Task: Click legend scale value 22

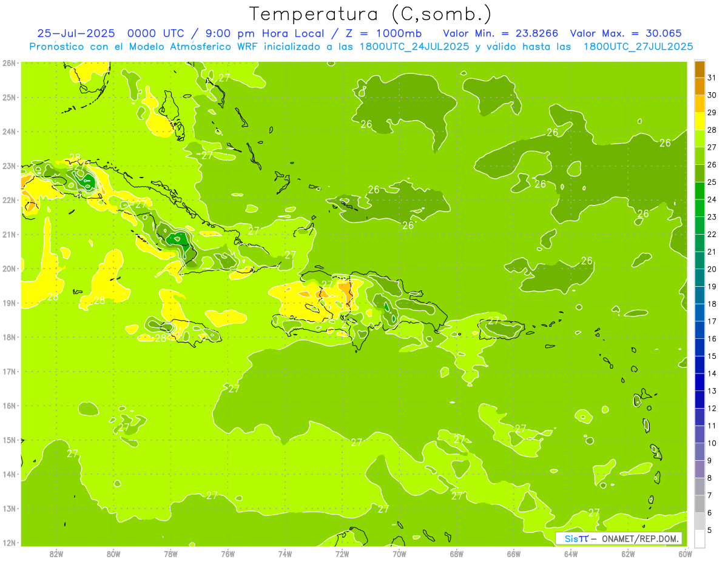Action: [x=712, y=235]
